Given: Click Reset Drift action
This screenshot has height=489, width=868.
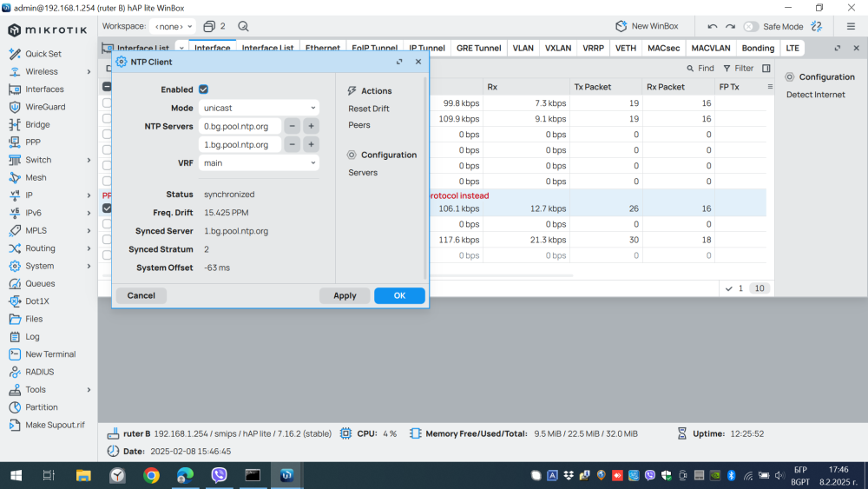Looking at the screenshot, I should coord(369,109).
